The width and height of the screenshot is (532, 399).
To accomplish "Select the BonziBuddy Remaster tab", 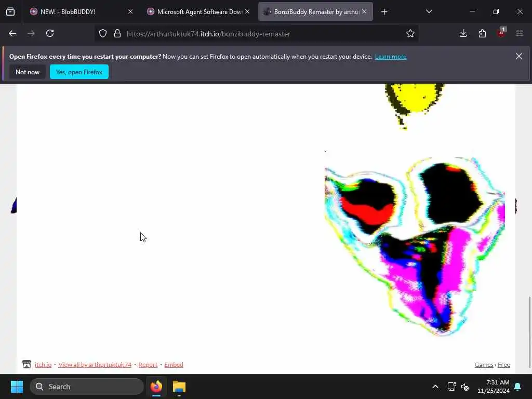I will point(315,12).
